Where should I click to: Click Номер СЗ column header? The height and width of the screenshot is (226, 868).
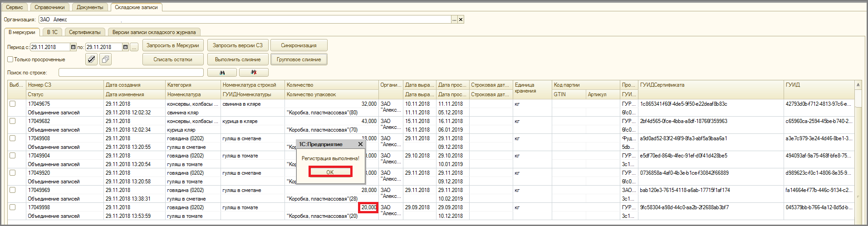[x=65, y=85]
